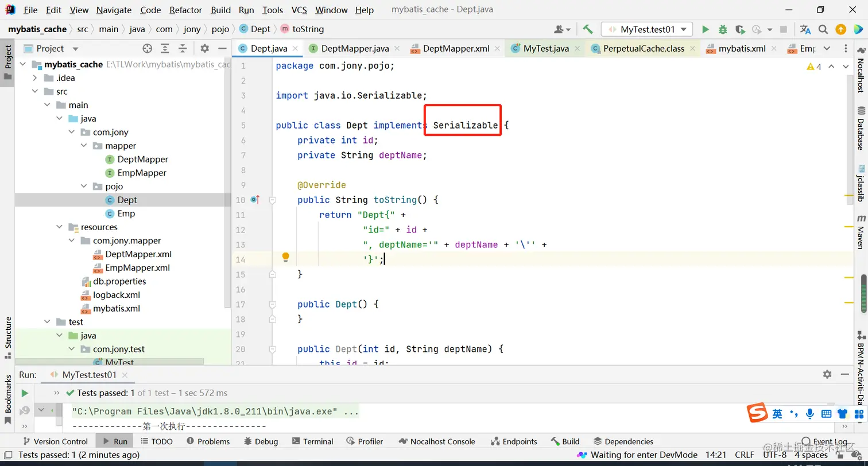Select EmpMapper.xml in the project tree

[x=138, y=268]
